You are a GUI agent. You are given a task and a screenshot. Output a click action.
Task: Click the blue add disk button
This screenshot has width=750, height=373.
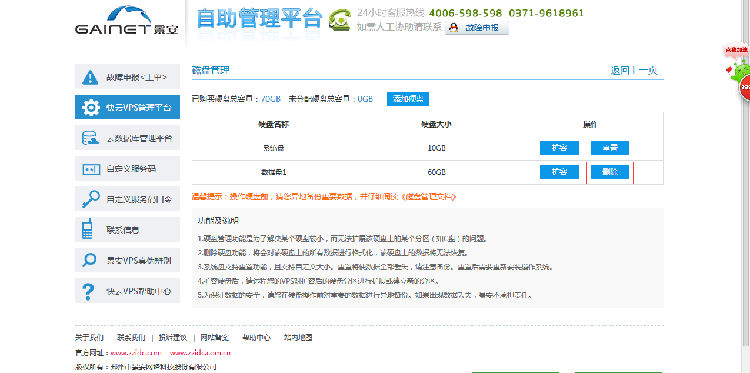pyautogui.click(x=408, y=99)
